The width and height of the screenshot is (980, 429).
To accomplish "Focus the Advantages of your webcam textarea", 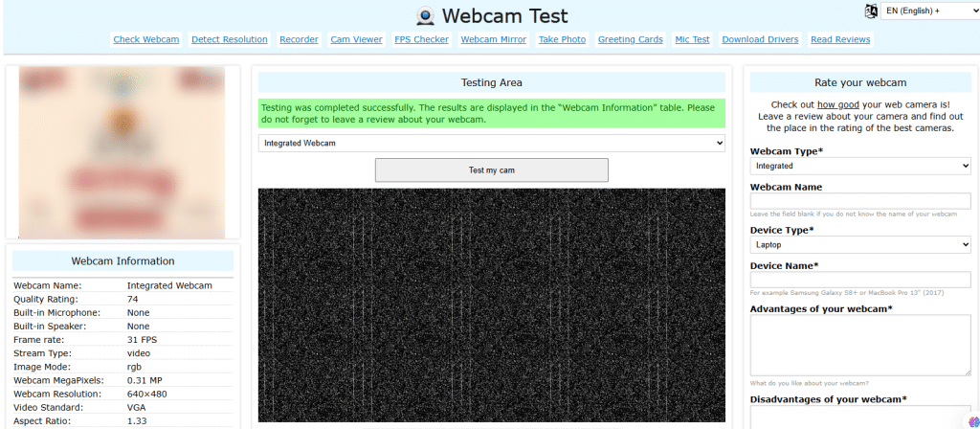I will [860, 346].
